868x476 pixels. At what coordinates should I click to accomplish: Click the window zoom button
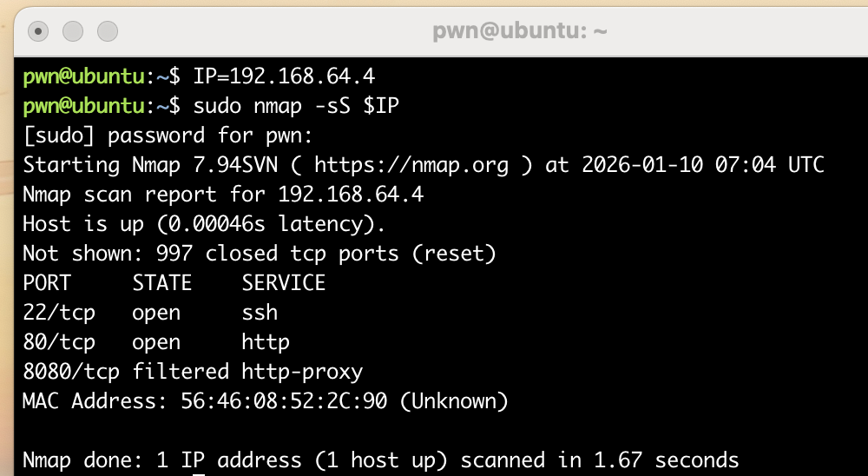(x=107, y=31)
